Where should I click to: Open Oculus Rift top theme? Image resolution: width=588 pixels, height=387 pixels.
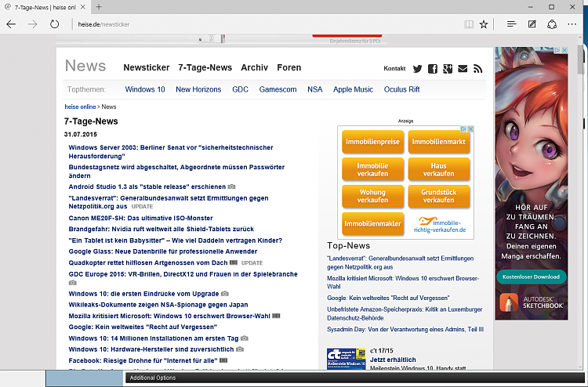(401, 89)
